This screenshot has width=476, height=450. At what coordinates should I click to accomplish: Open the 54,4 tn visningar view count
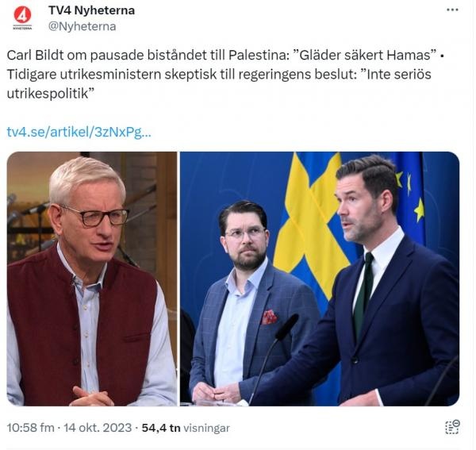click(186, 428)
